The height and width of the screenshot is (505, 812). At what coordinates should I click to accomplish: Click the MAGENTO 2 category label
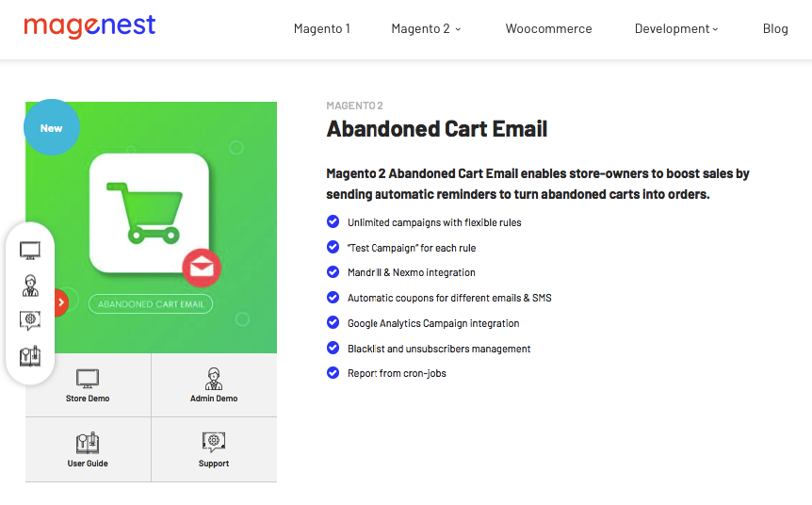pos(355,106)
